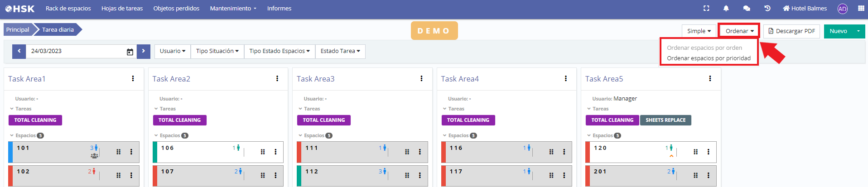This screenshot has width=868, height=187.
Task: Open the Tipo Estado Espacios dropdown
Action: point(279,51)
